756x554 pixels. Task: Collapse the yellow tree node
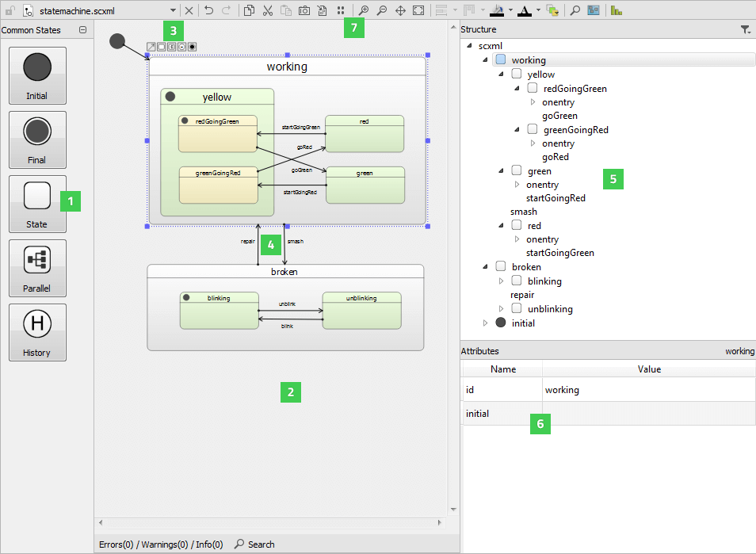click(x=501, y=75)
